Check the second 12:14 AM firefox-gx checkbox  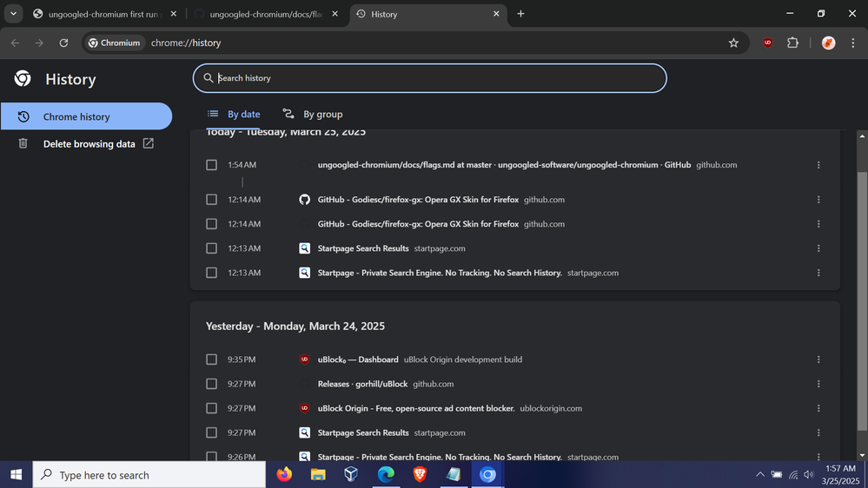(211, 224)
